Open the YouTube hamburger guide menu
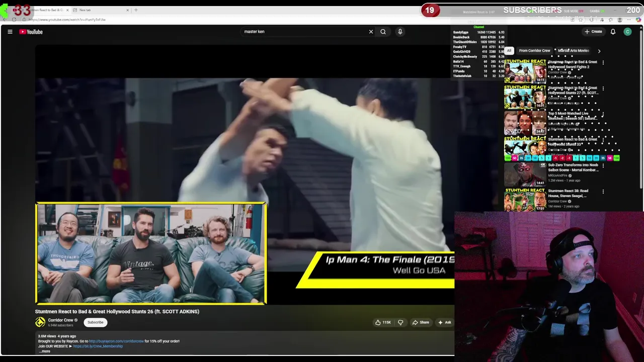The height and width of the screenshot is (362, 644). (x=10, y=32)
